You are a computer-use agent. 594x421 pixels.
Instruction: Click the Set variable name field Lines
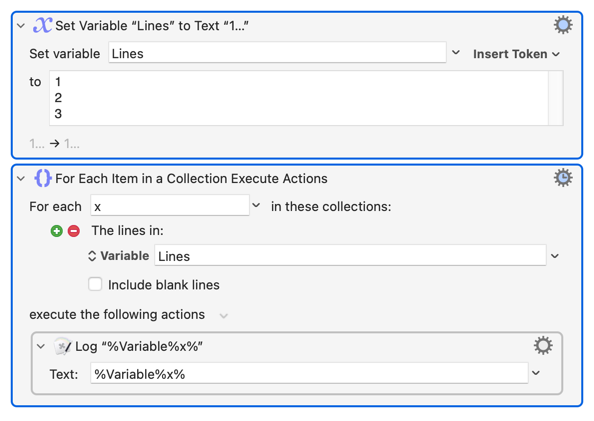tap(277, 53)
